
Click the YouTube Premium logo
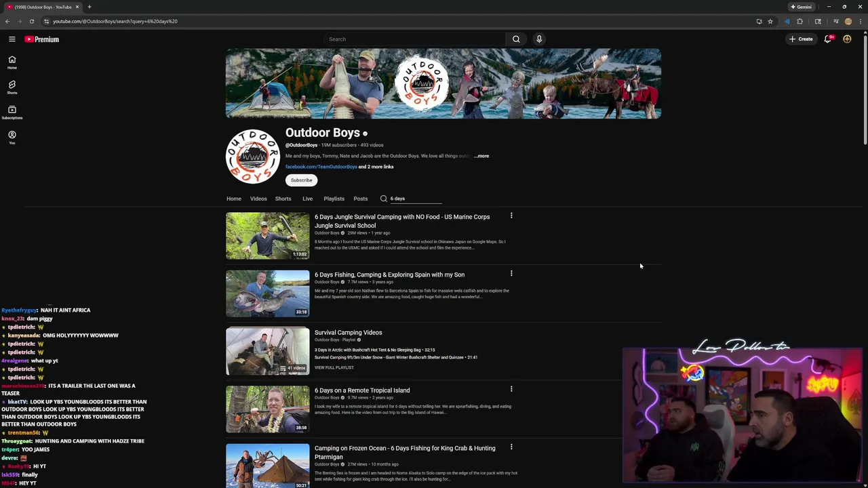(x=42, y=39)
